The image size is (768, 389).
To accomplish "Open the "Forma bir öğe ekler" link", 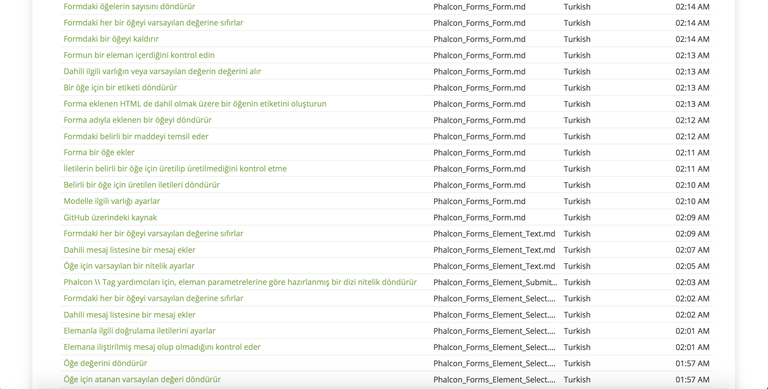I will [99, 152].
